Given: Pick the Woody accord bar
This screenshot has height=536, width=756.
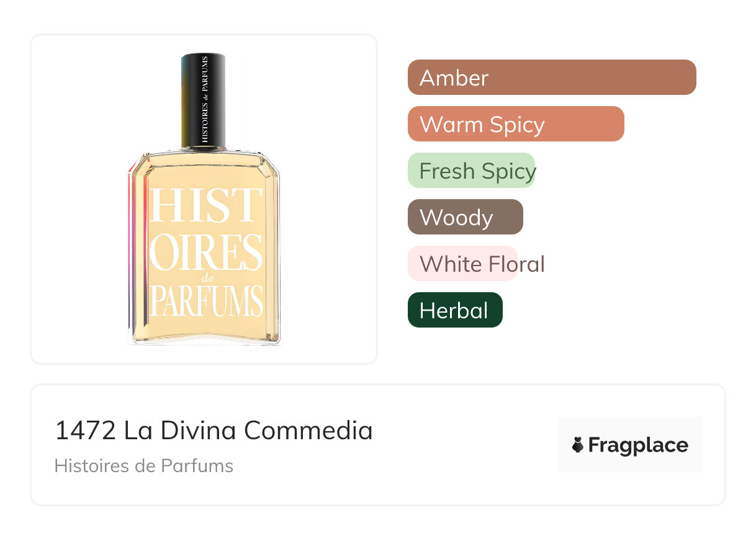Looking at the screenshot, I should [x=465, y=217].
